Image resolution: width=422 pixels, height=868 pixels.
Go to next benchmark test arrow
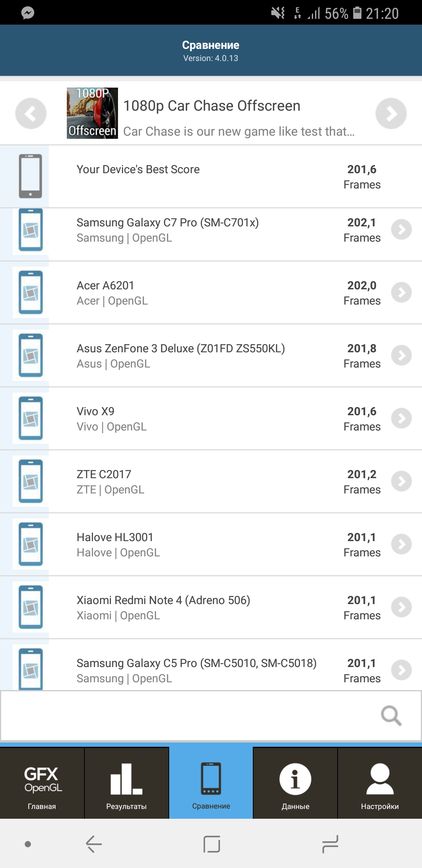391,113
